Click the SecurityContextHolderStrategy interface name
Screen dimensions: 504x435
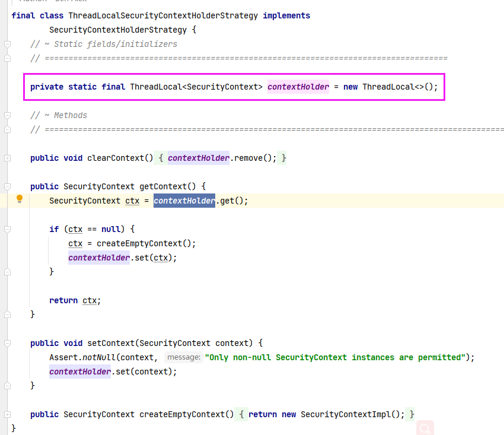118,30
